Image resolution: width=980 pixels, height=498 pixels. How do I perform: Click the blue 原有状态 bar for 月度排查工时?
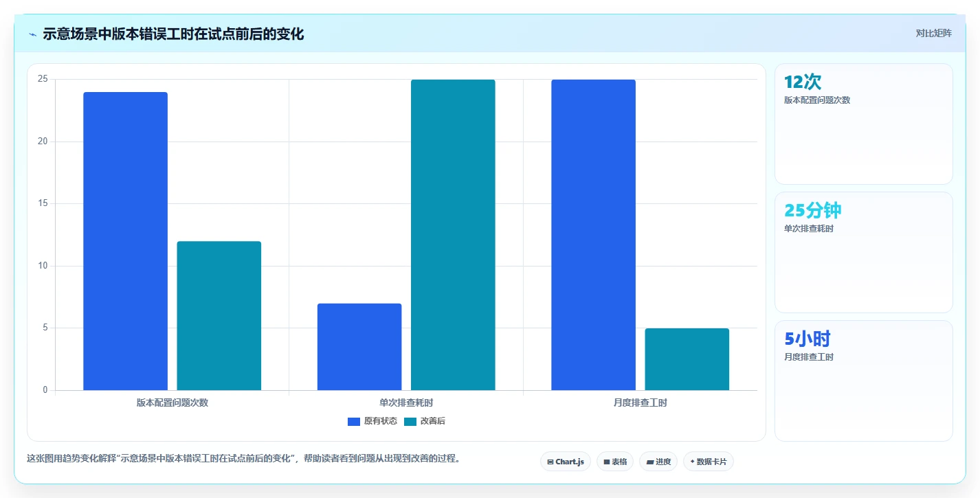click(x=594, y=235)
